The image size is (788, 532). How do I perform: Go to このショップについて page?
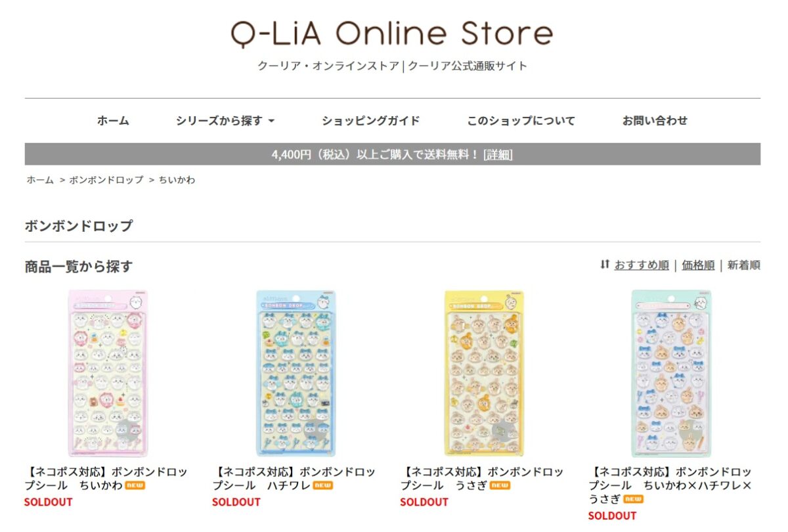521,121
